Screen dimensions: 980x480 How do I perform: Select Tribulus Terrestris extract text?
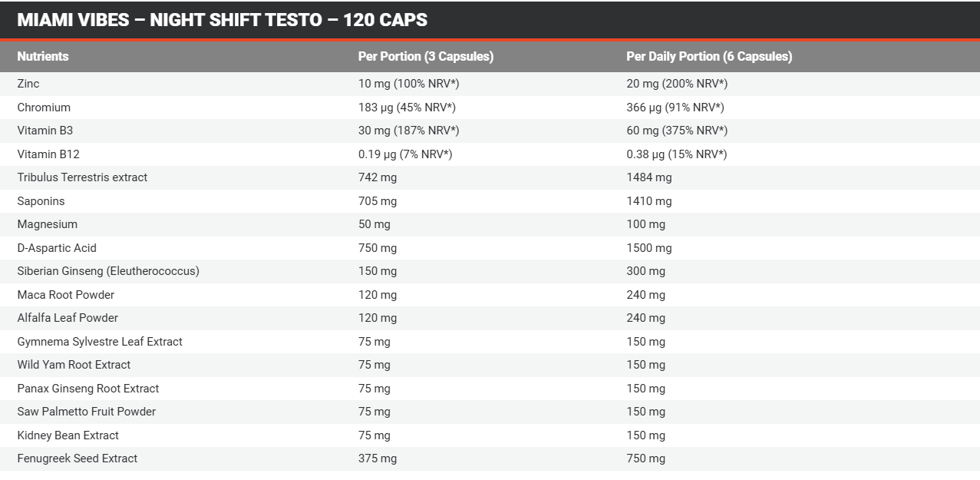coord(82,177)
